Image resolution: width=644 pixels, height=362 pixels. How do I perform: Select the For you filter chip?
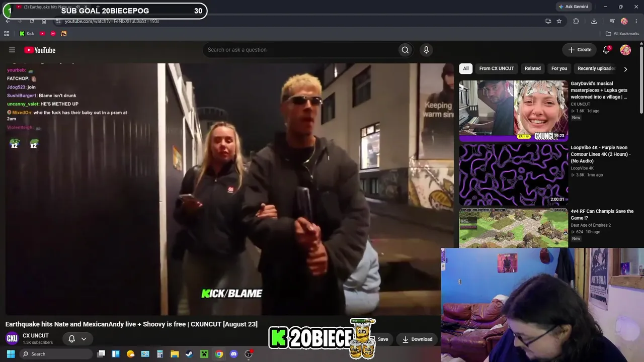[559, 68]
